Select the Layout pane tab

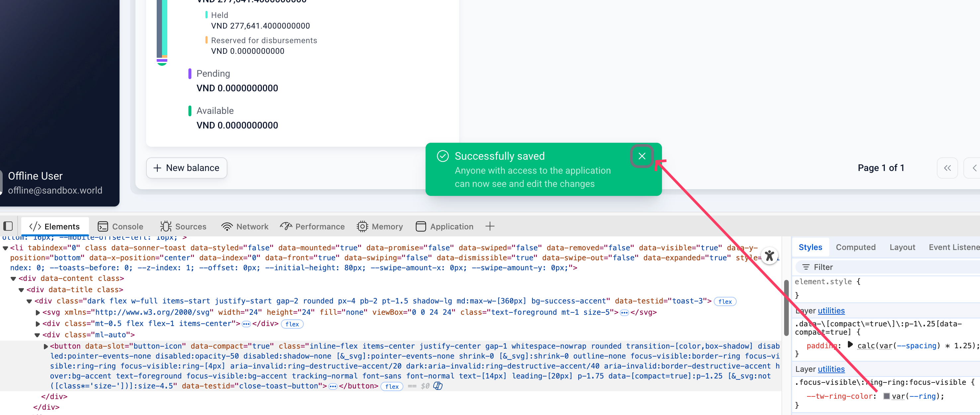[x=902, y=247]
